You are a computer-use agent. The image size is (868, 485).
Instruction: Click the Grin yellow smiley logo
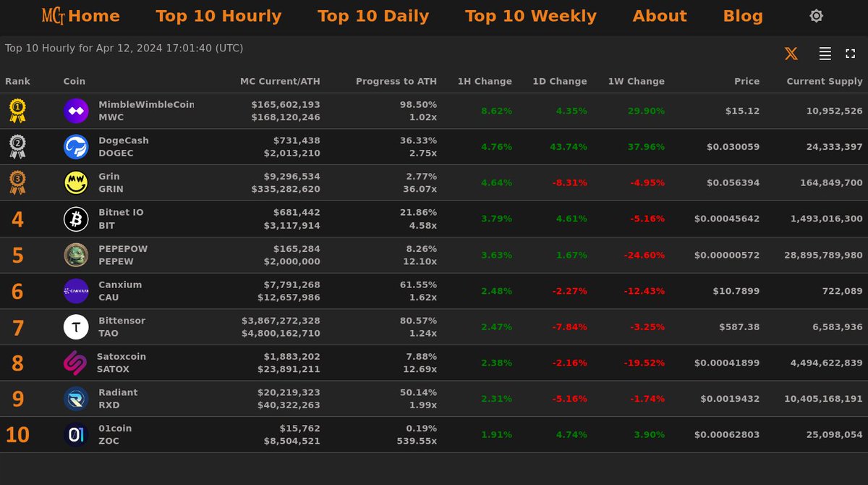pos(76,183)
